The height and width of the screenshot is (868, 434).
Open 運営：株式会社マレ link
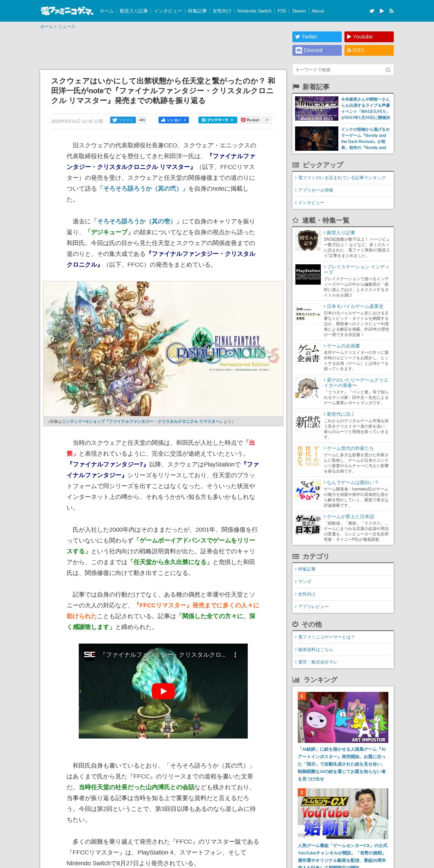click(x=318, y=662)
